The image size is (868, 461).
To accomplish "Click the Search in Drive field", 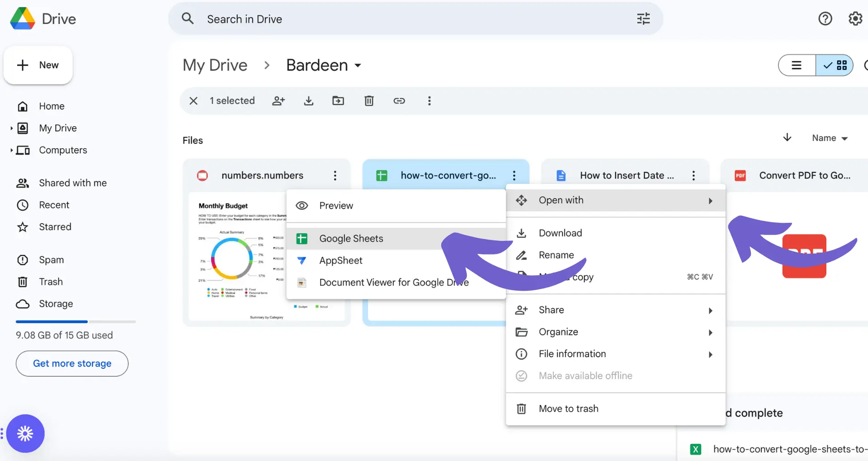I will click(415, 19).
